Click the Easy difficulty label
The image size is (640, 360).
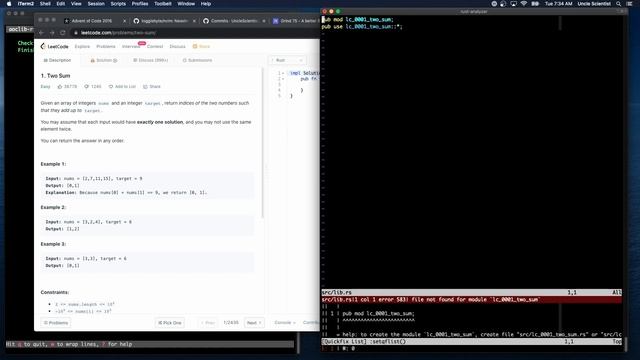pyautogui.click(x=45, y=87)
